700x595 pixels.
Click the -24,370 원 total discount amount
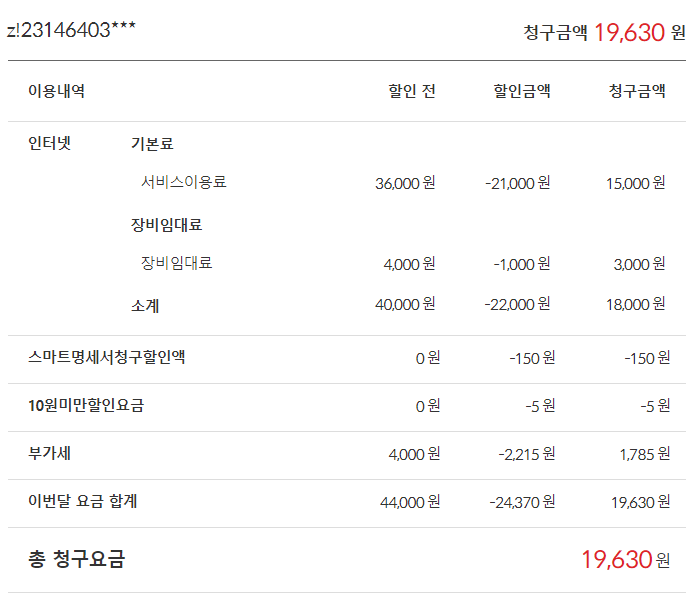520,502
